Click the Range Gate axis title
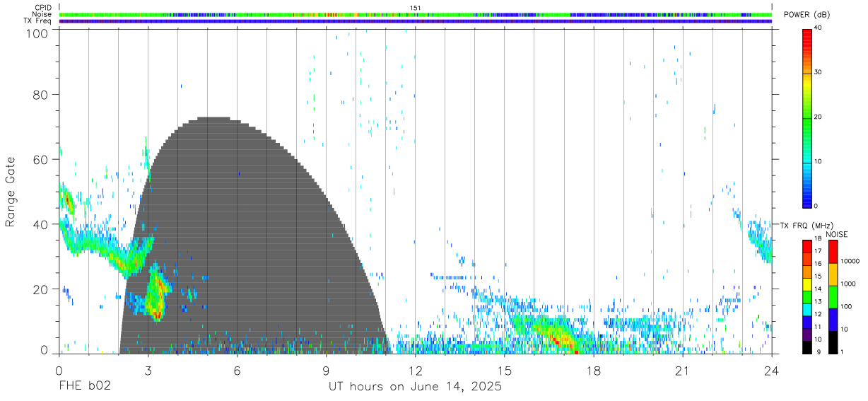 click(11, 192)
